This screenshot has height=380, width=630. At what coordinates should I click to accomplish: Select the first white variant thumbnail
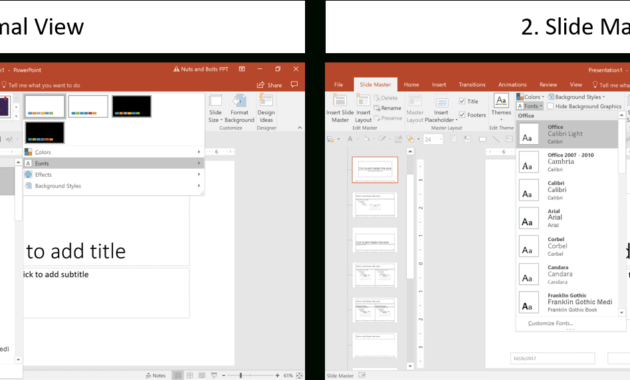pyautogui.click(x=44, y=106)
